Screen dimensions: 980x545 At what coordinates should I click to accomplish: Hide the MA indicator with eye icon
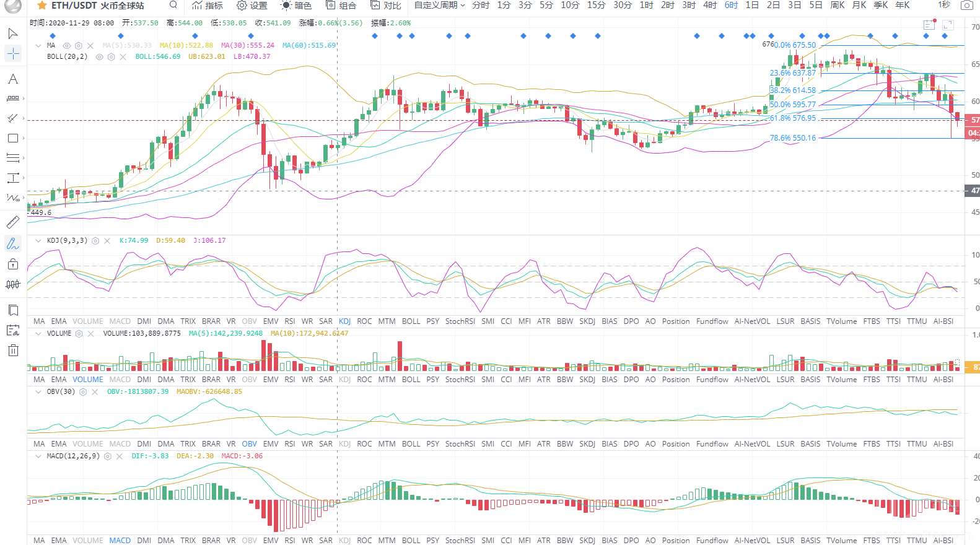pos(67,46)
